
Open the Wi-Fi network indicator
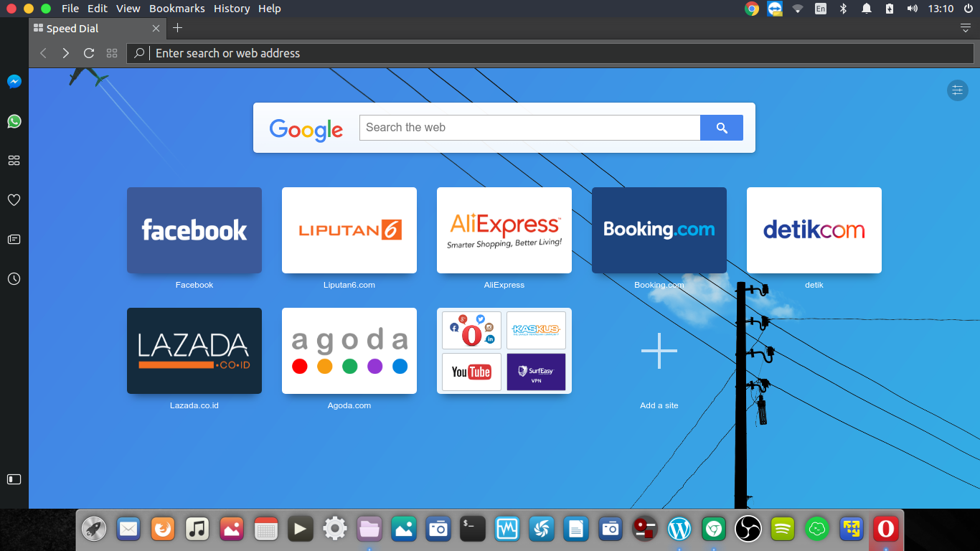798,9
